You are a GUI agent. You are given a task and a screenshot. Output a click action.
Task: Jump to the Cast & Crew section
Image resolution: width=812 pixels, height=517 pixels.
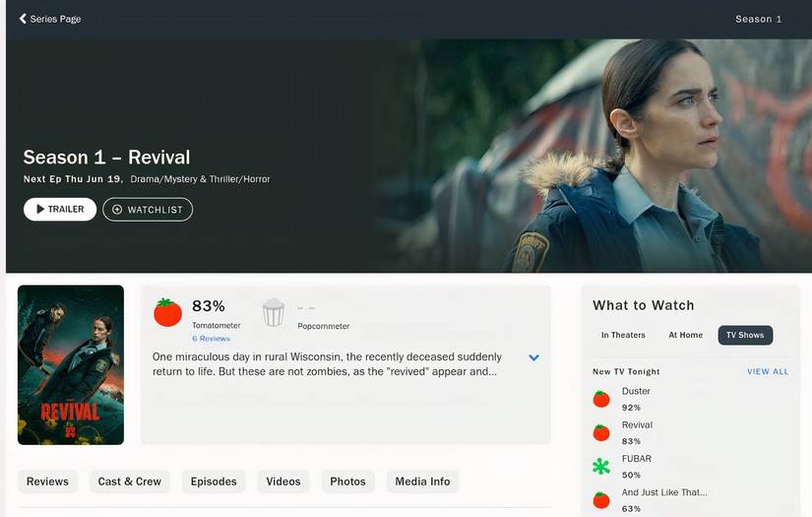[129, 482]
